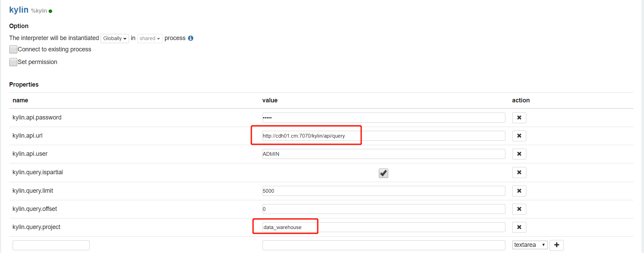Remove the kylin.api.password property

(519, 118)
